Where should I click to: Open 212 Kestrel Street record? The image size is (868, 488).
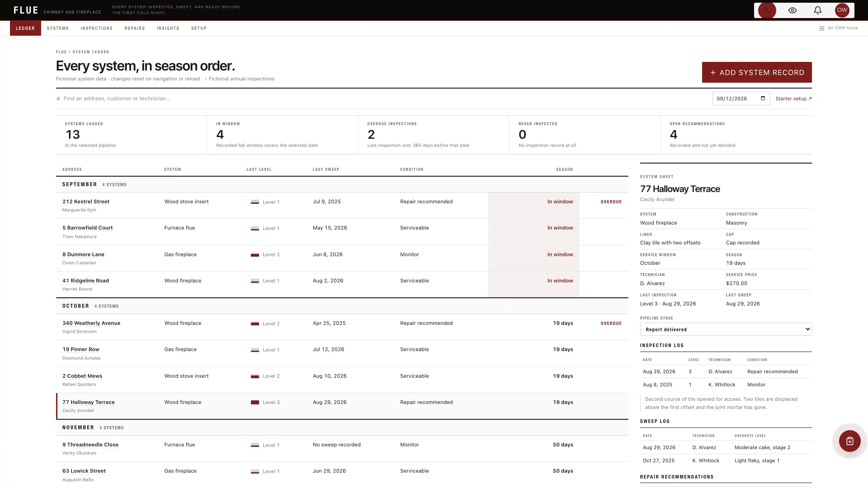point(86,201)
